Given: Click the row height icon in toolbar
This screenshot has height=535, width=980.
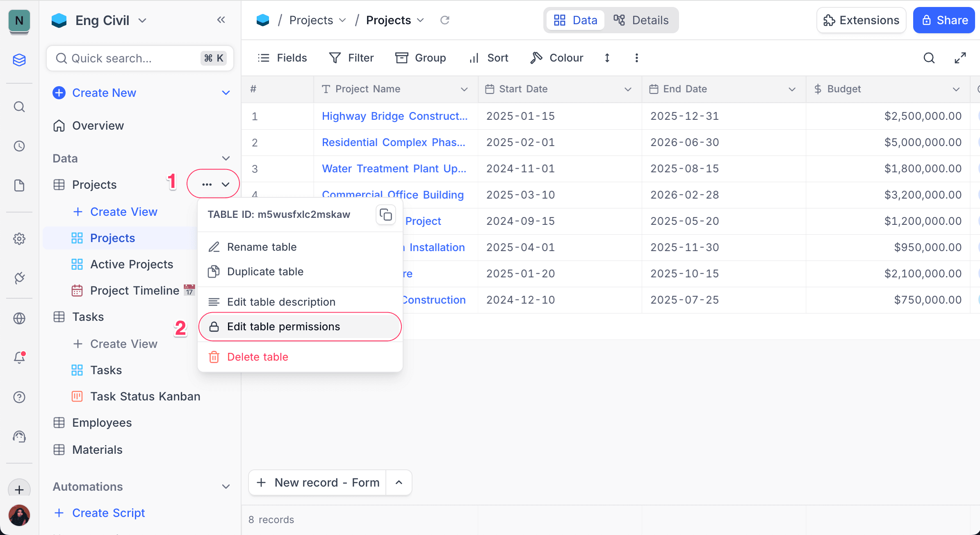Looking at the screenshot, I should pyautogui.click(x=607, y=58).
